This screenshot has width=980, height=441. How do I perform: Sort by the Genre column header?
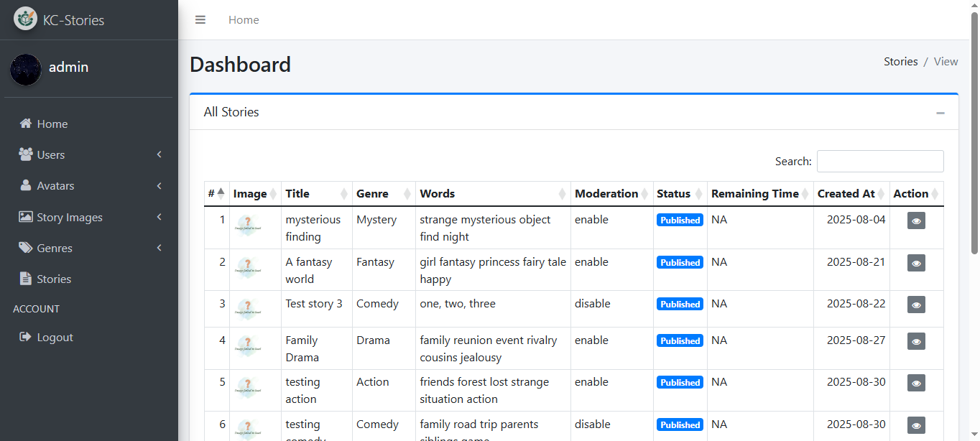click(384, 193)
